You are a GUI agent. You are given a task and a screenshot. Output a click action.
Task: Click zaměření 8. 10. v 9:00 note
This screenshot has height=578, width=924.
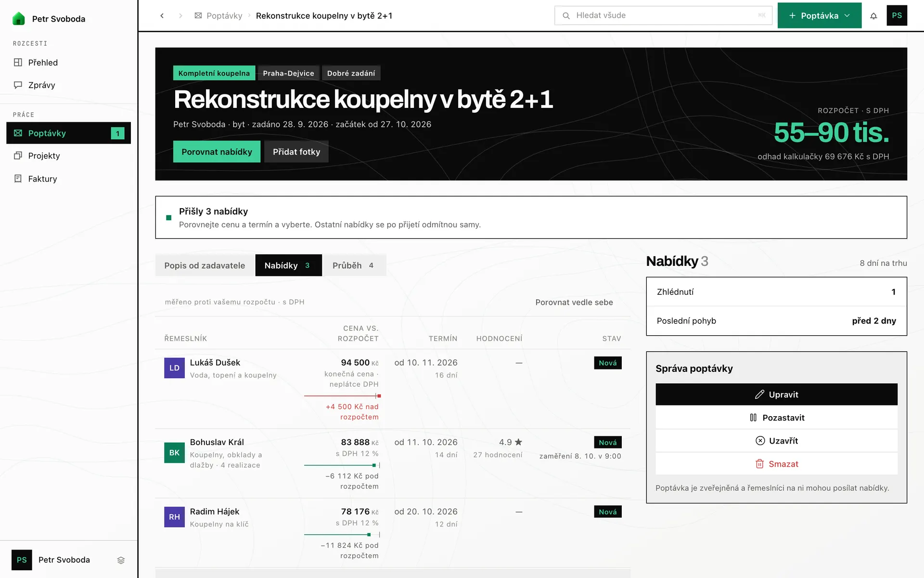[580, 456]
